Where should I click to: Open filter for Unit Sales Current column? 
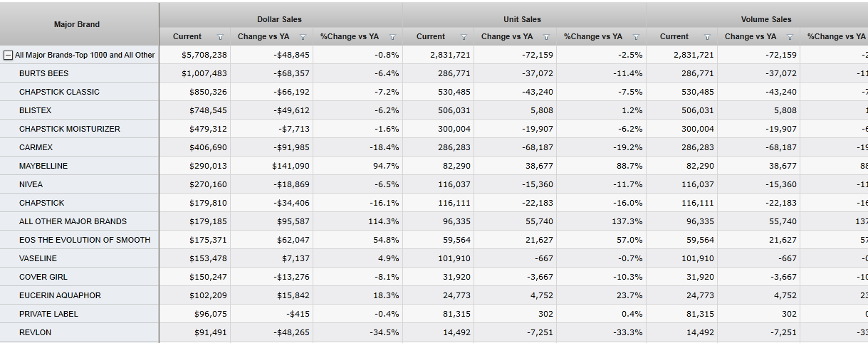tap(464, 37)
